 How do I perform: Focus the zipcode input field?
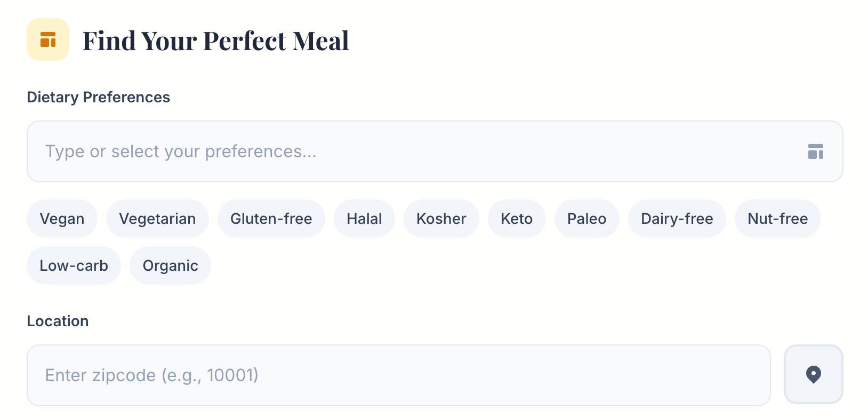click(398, 375)
